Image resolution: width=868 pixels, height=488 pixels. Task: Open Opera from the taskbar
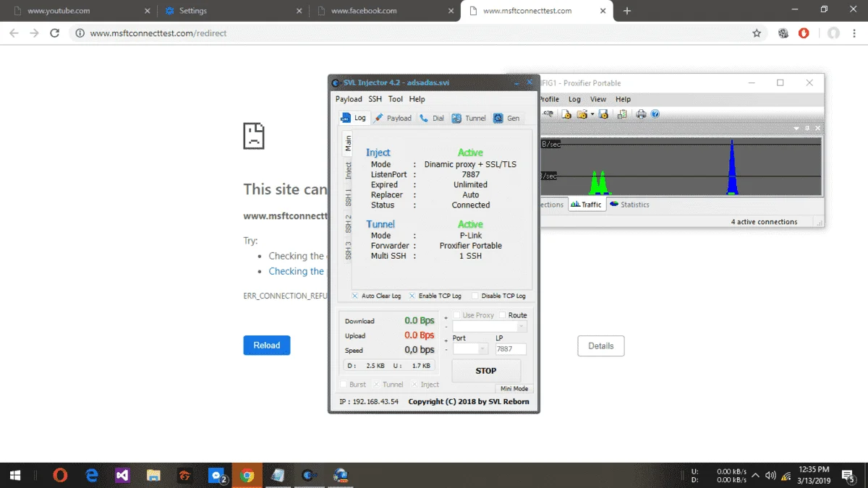[60, 475]
